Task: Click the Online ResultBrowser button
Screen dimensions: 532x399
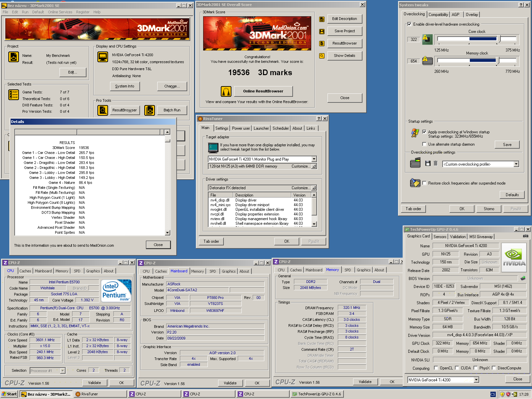Action: coord(263,91)
